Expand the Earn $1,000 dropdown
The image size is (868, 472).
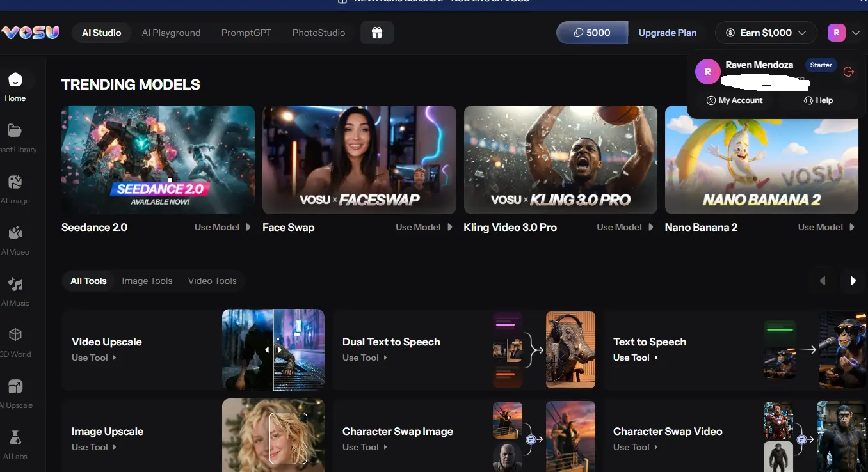click(766, 33)
